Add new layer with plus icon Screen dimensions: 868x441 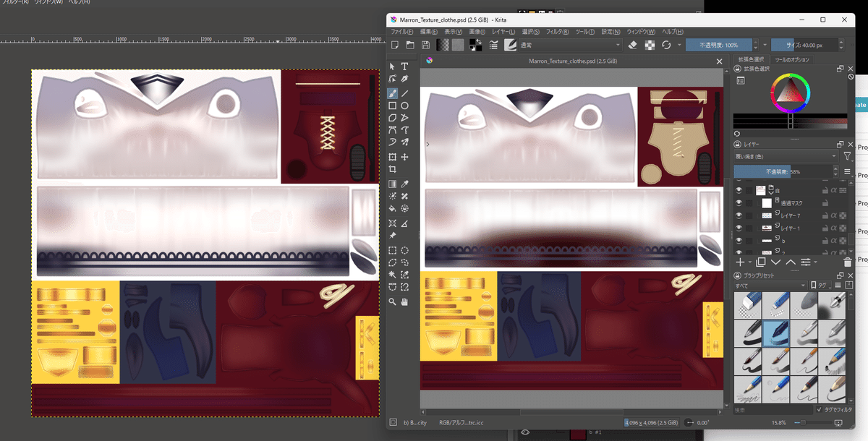pos(740,262)
